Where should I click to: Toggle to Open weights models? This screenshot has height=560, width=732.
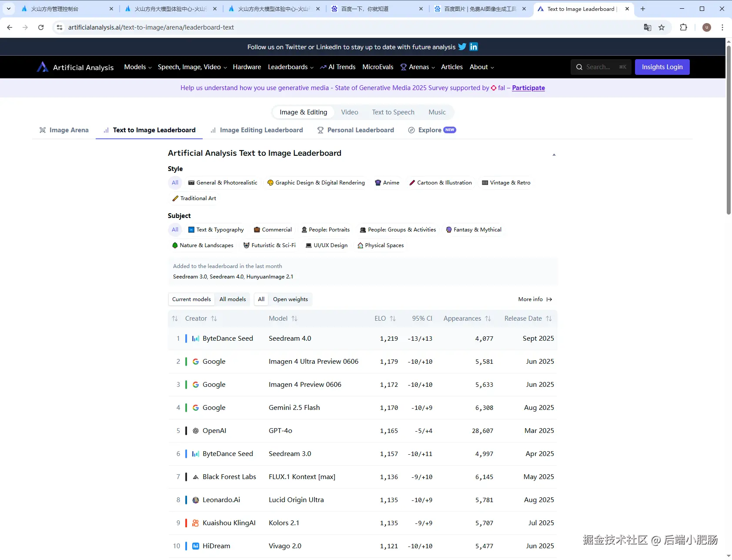point(291,299)
